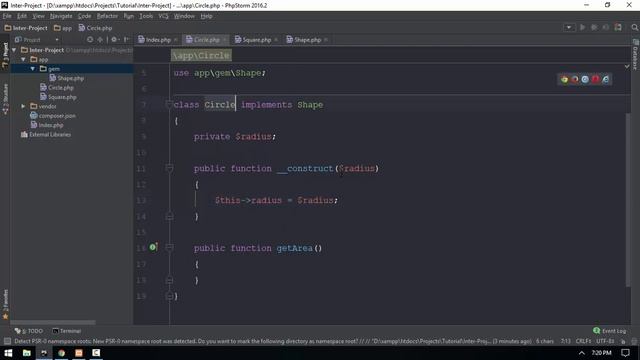
Task: Open Windows notification center
Action: pos(626,353)
